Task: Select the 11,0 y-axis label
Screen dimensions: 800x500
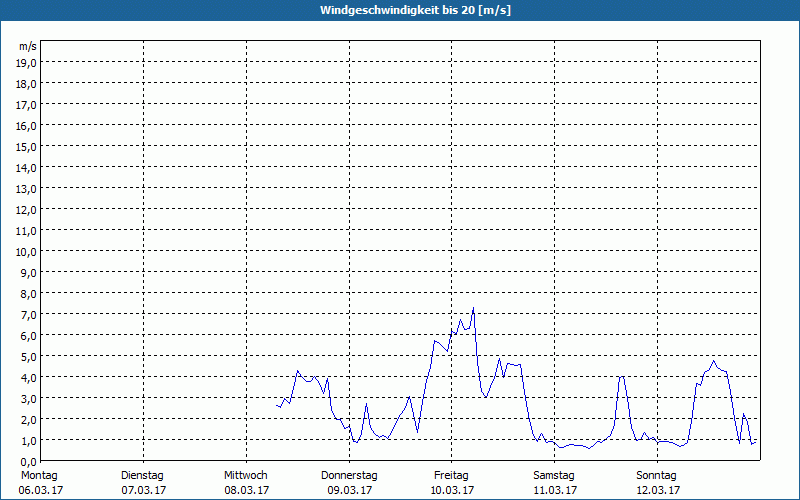Action: 27,231
